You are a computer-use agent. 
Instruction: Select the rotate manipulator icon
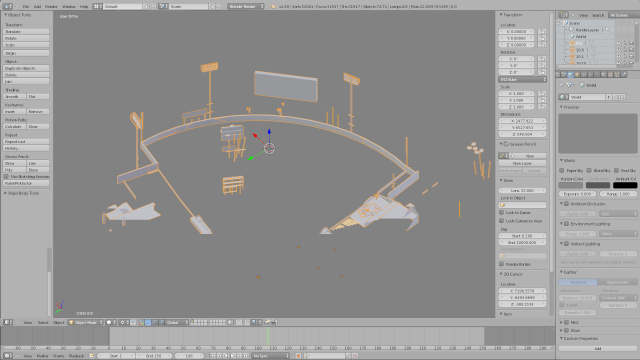point(155,322)
